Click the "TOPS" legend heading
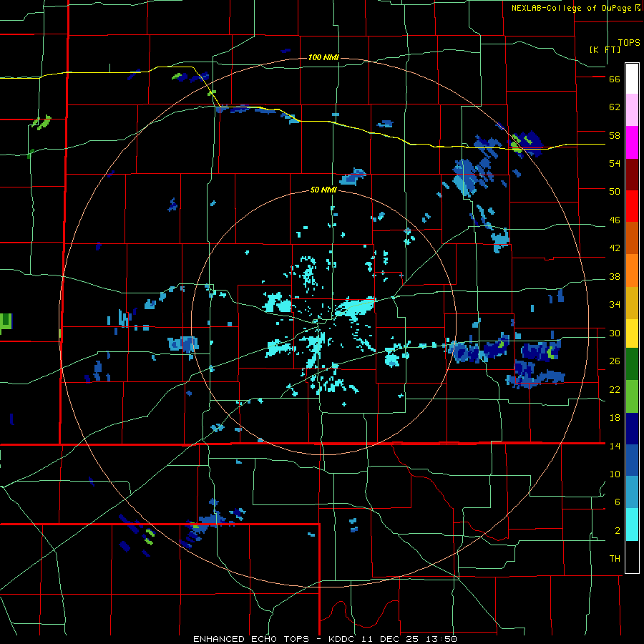 point(629,43)
